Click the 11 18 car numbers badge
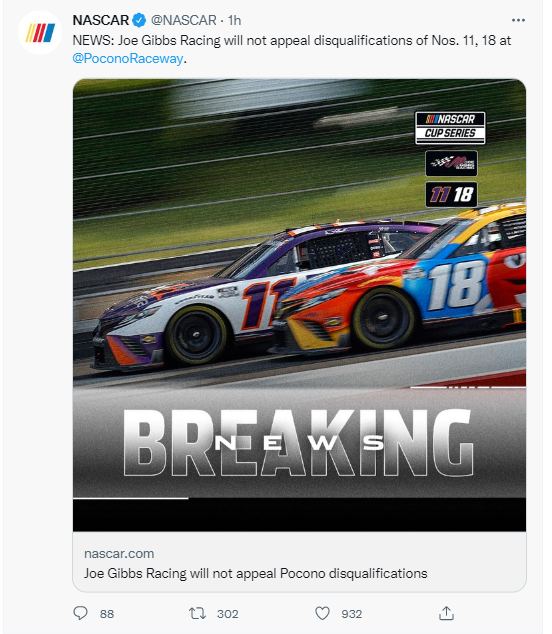552x634 pixels. (x=451, y=194)
